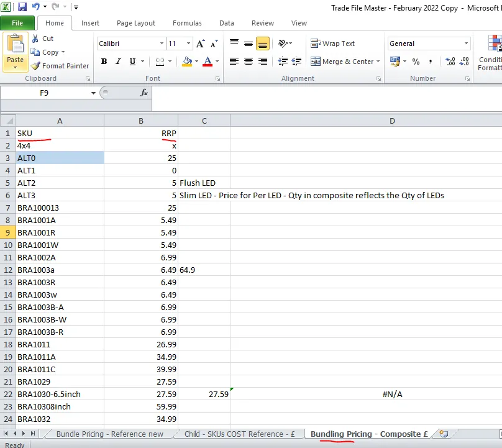This screenshot has height=448, width=502.
Task: Expand the Paste options arrow
Action: tap(15, 68)
